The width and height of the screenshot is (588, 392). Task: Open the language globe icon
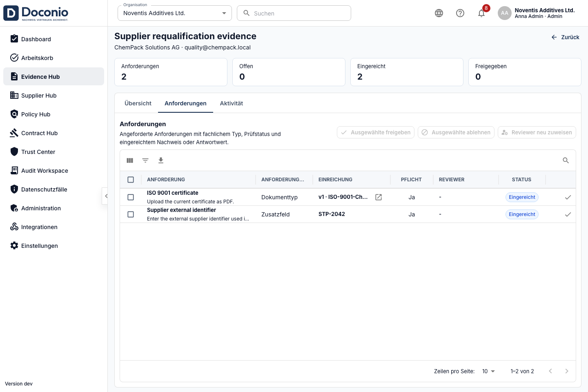click(x=439, y=13)
